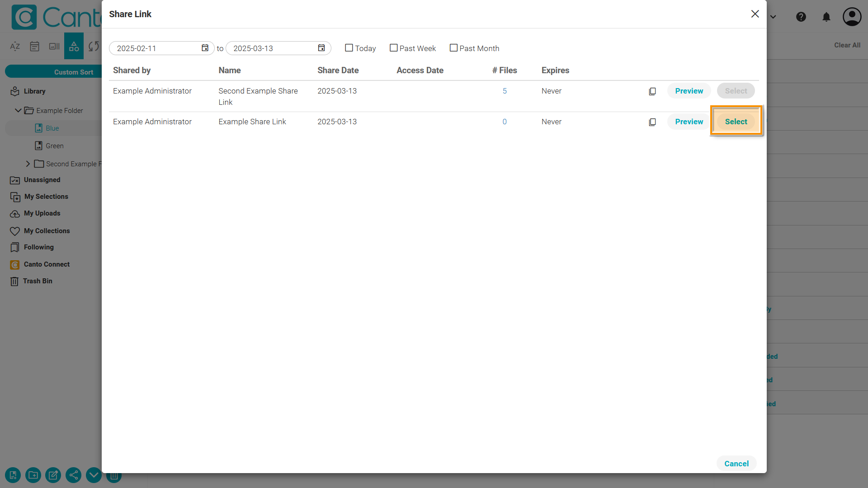
Task: Tick the Past Month checkbox
Action: (453, 48)
